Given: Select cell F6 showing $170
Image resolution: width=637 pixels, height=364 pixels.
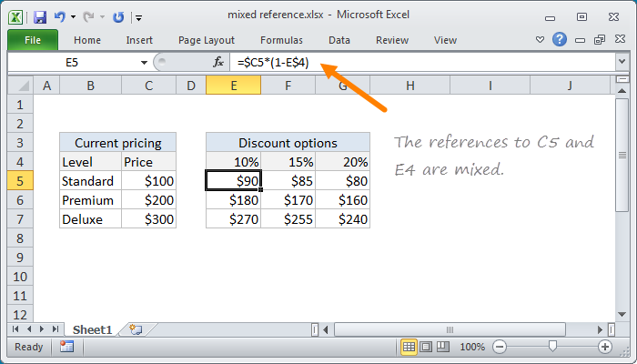Looking at the screenshot, I should point(288,200).
